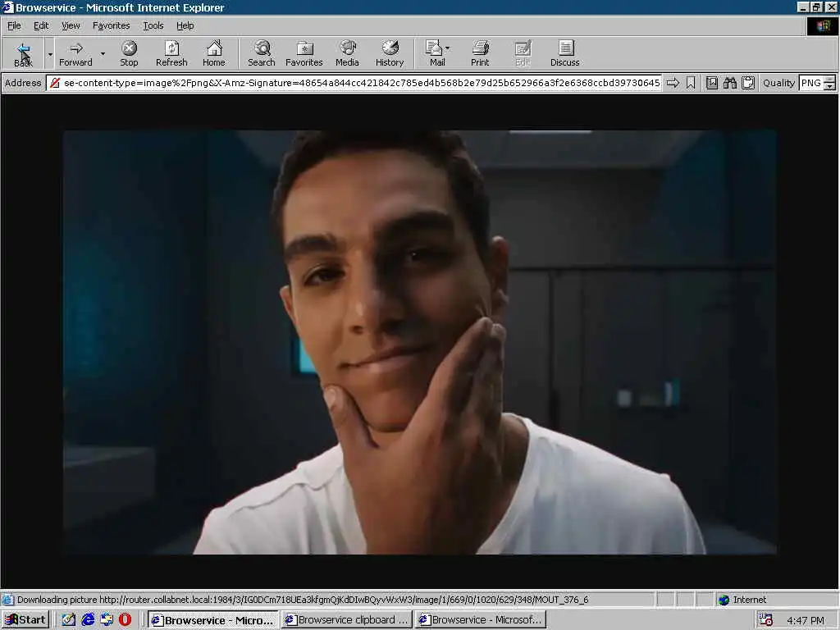
Task: Open the Edit menu
Action: 41,25
